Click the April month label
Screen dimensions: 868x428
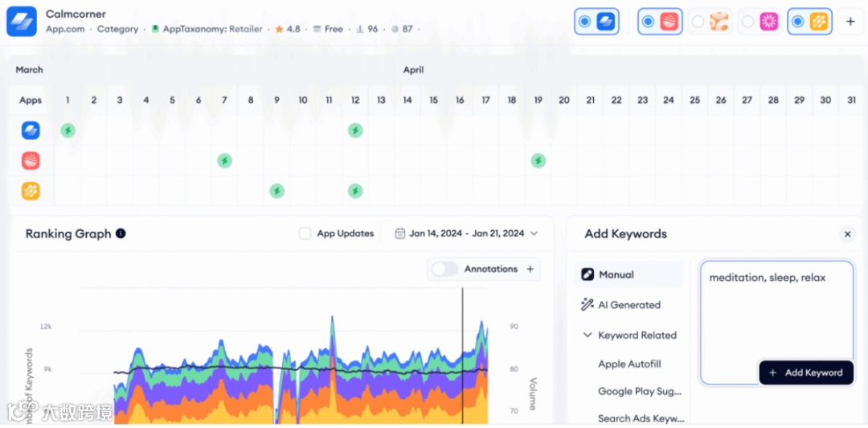tap(414, 70)
